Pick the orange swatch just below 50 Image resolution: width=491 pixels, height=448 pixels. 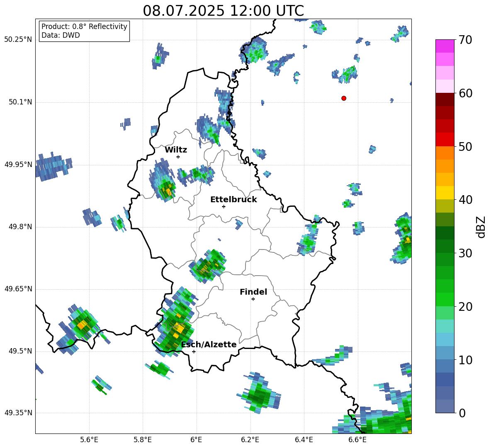445,153
